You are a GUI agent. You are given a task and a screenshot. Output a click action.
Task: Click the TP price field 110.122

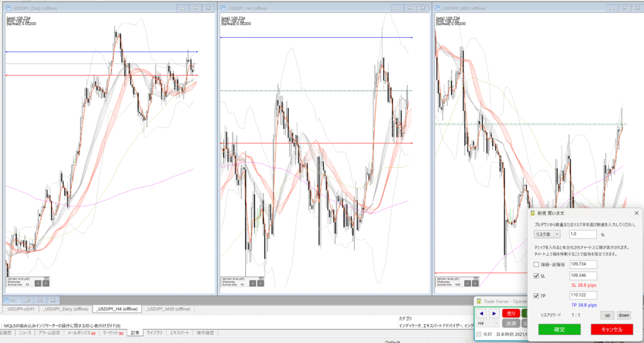point(583,295)
